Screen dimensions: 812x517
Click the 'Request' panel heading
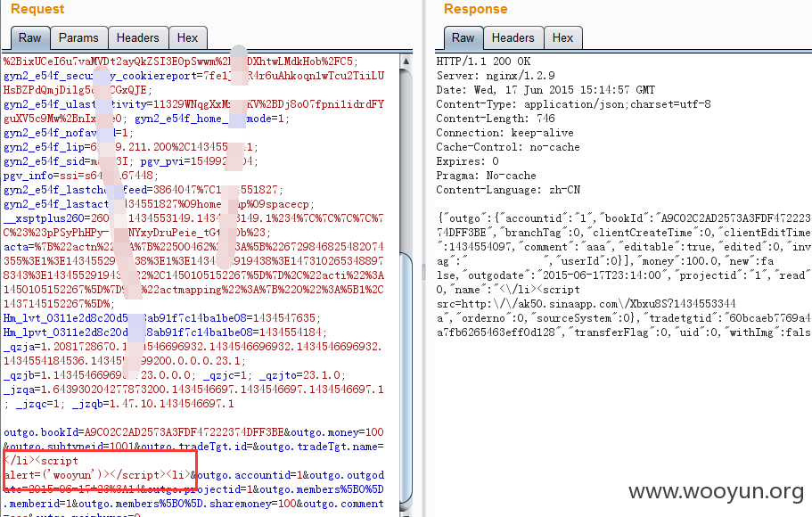click(37, 9)
